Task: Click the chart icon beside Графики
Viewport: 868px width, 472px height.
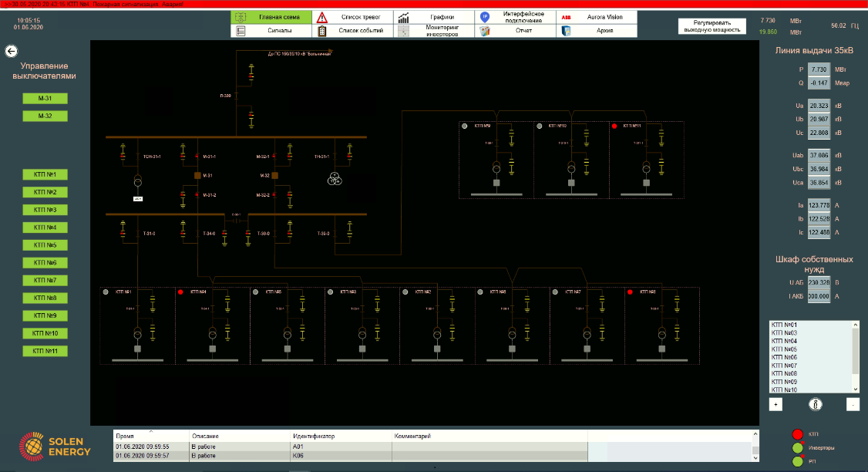Action: coord(403,17)
